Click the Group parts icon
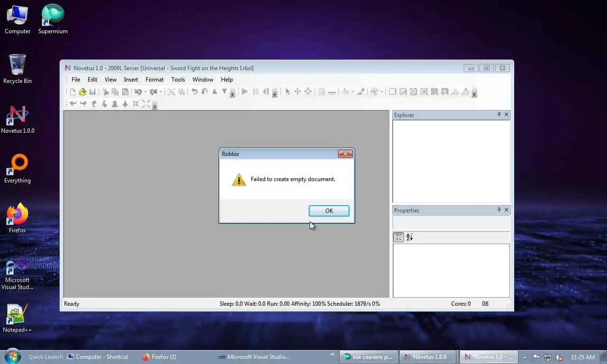 point(171,92)
